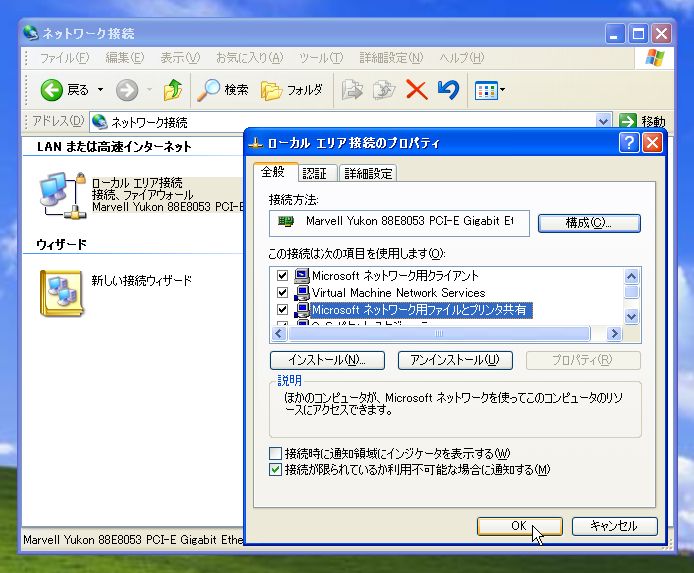This screenshot has height=573, width=694.
Task: Open the Back history dropdown arrow
Action: click(x=100, y=90)
